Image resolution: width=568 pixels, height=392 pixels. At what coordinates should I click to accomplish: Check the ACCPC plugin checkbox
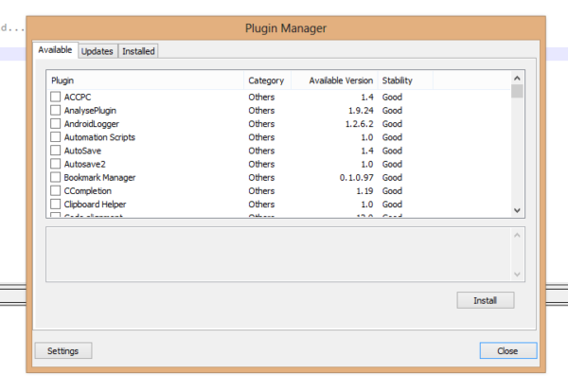pos(56,97)
